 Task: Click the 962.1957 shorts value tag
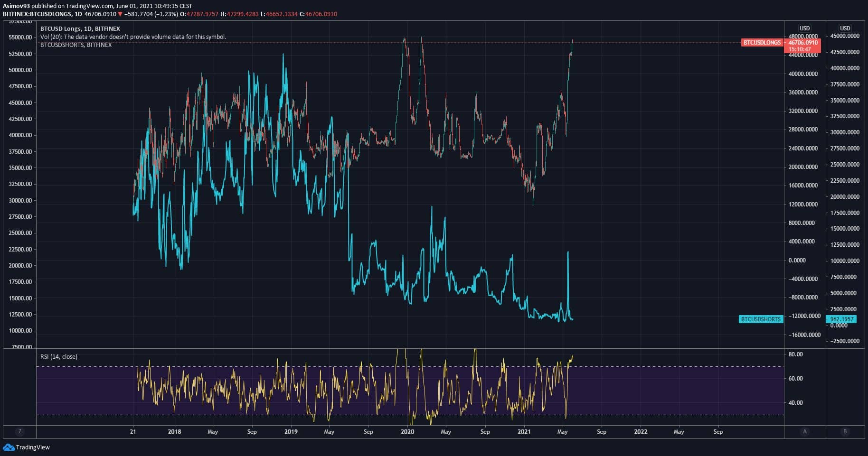841,319
